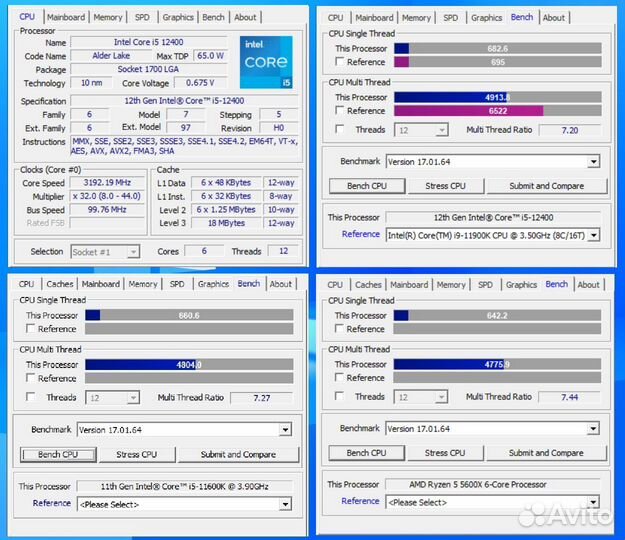Click This Processor field 11th Gen i5-11600K
This screenshot has height=540, width=625.
pyautogui.click(x=185, y=487)
